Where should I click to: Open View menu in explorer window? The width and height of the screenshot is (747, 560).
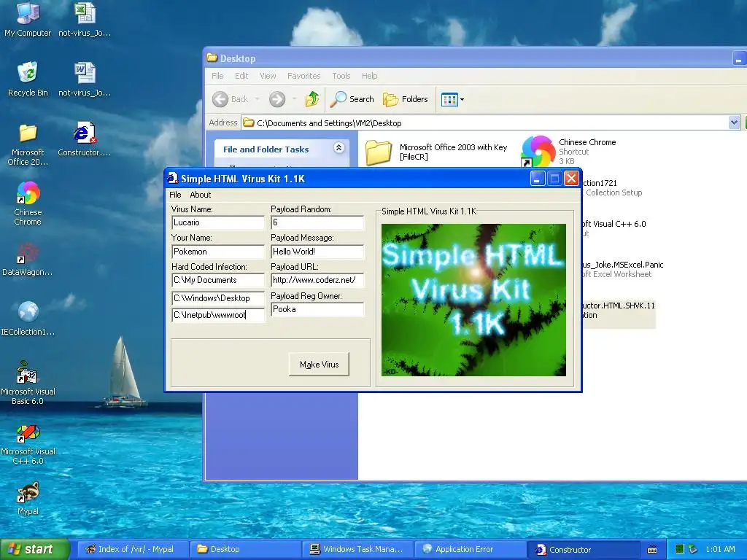click(268, 76)
